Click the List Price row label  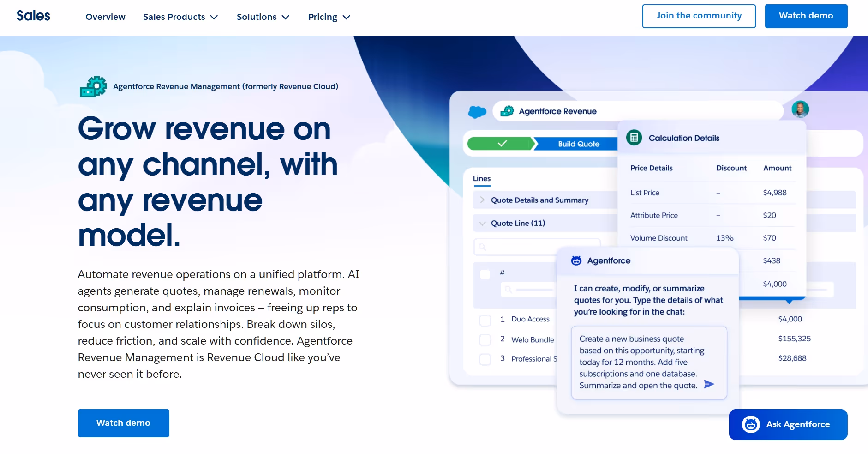tap(645, 193)
